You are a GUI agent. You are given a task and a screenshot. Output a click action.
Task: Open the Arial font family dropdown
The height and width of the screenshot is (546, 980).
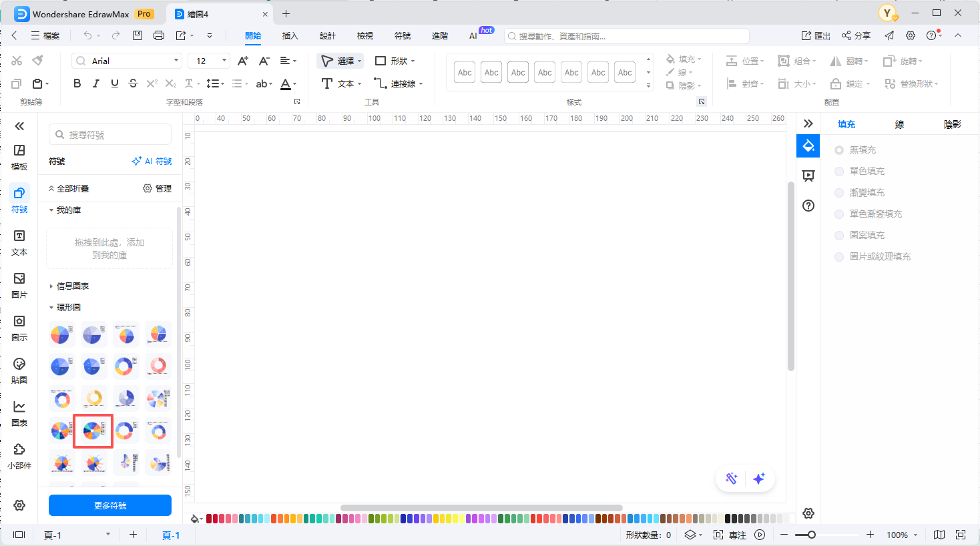127,61
